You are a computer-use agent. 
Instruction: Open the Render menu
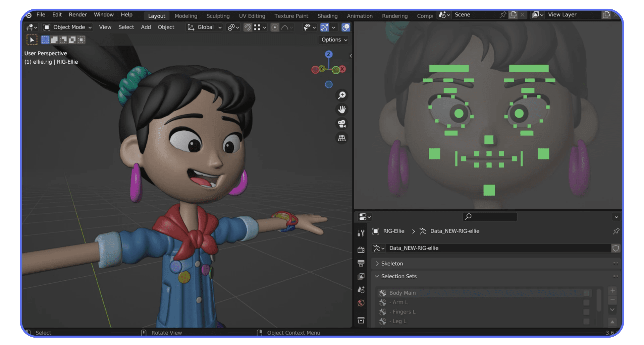tap(77, 14)
